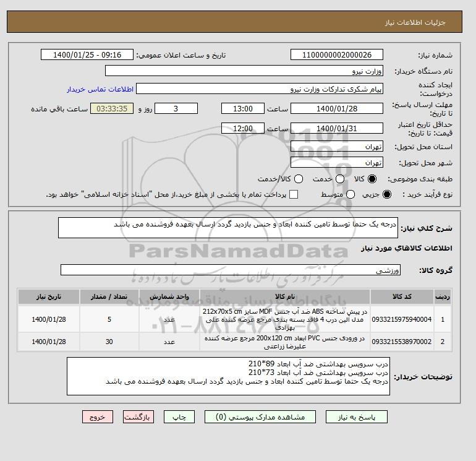476x461 pixels.
Task: Select the جزیی purchase type radio
Action: pyautogui.click(x=387, y=194)
